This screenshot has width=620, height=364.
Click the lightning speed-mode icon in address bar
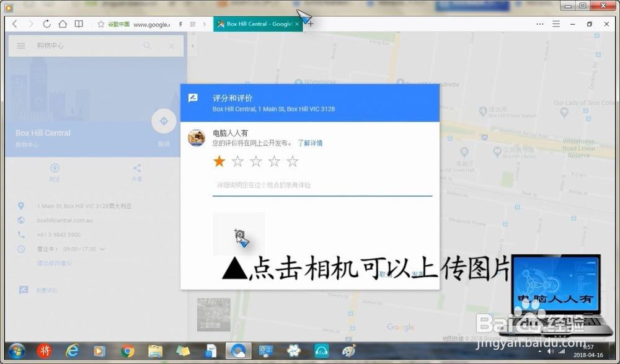(180, 24)
